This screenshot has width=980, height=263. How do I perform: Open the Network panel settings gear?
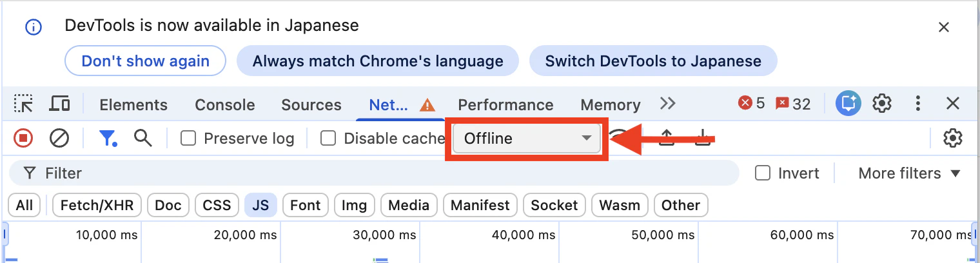[x=952, y=138]
